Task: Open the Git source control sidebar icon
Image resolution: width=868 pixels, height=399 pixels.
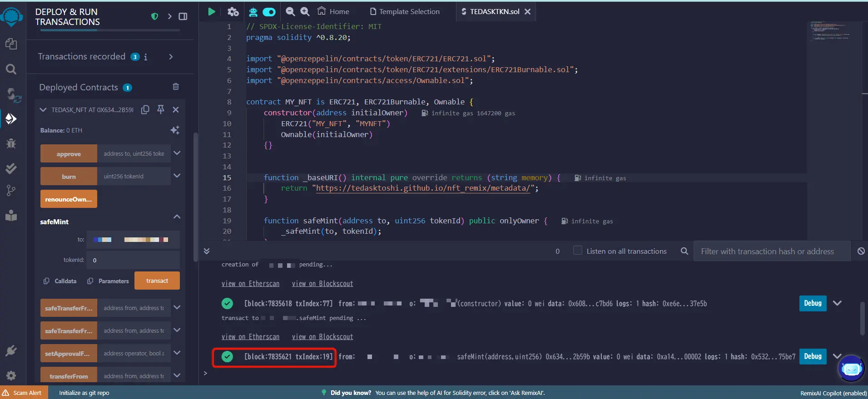Action: point(11,191)
